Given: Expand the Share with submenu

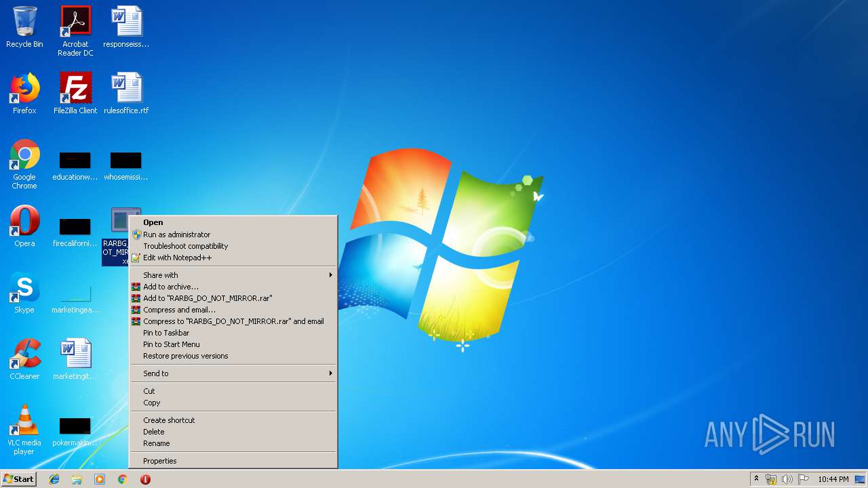Looking at the screenshot, I should (x=233, y=275).
